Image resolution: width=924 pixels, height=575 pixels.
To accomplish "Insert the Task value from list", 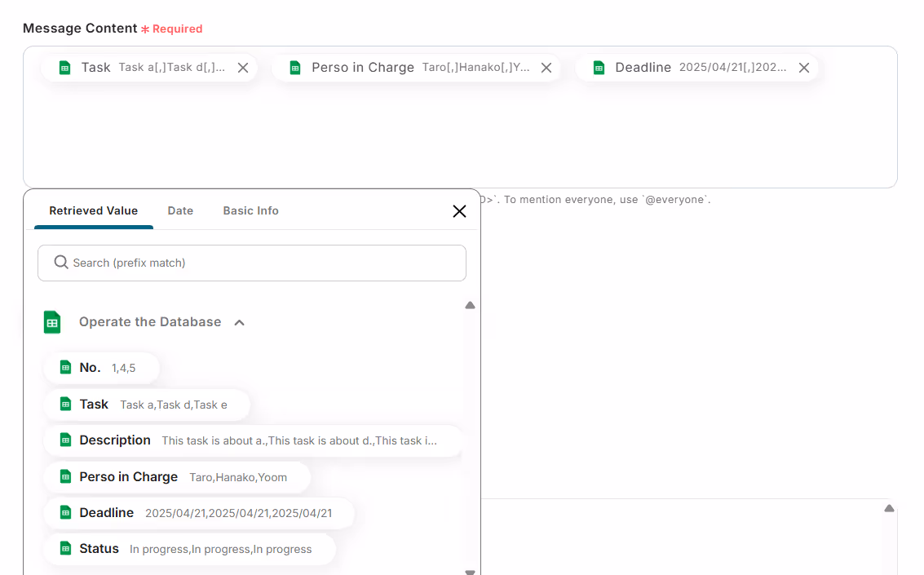I will pyautogui.click(x=147, y=405).
